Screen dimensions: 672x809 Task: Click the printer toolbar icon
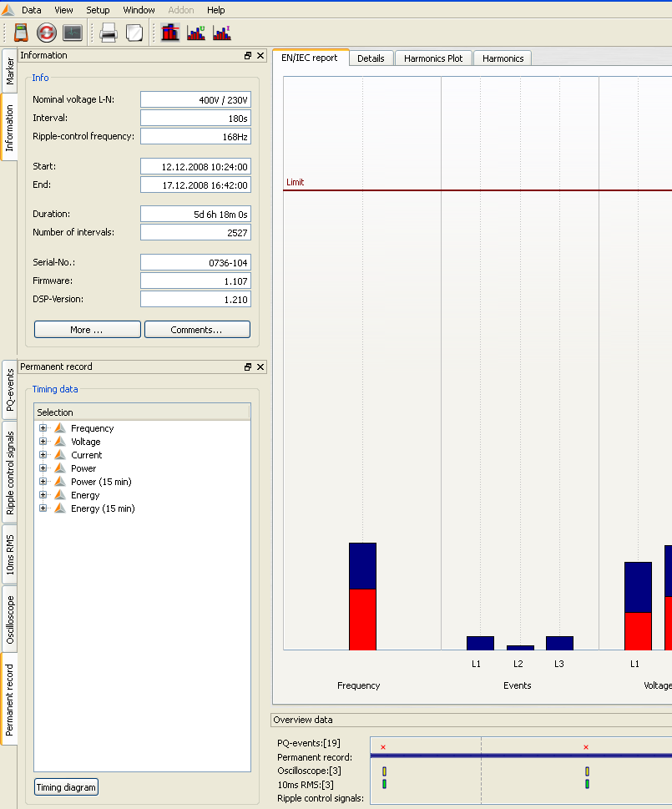[109, 33]
